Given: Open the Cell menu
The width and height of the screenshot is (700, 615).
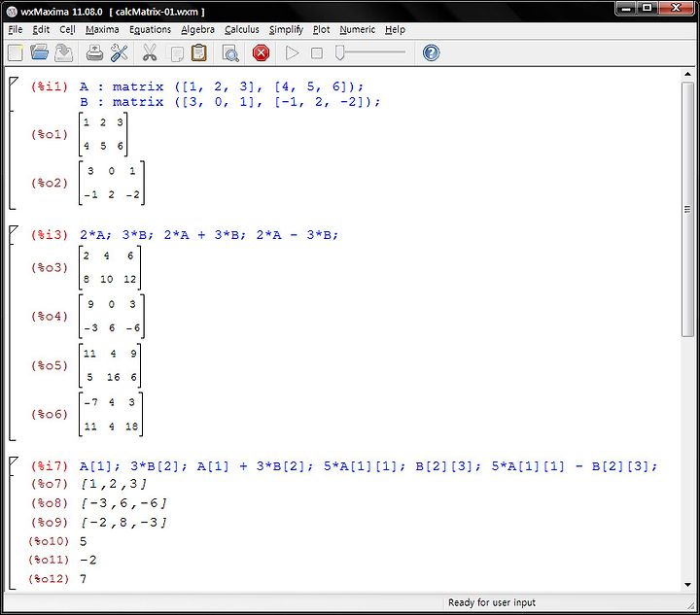Looking at the screenshot, I should 67,29.
